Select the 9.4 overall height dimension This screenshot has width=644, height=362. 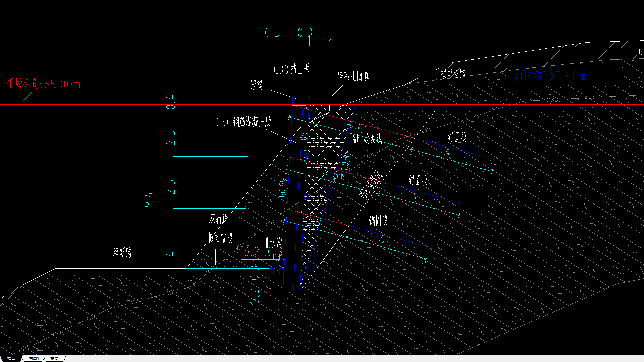click(x=148, y=199)
